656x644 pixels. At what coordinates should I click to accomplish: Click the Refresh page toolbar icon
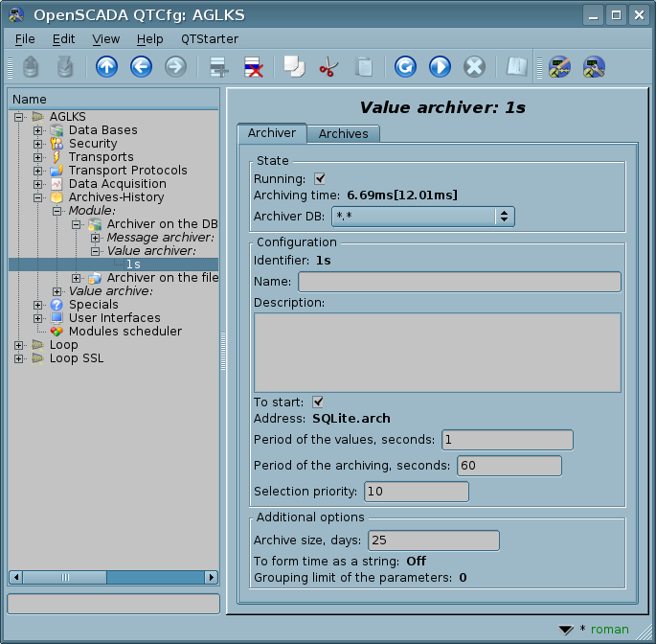point(405,67)
